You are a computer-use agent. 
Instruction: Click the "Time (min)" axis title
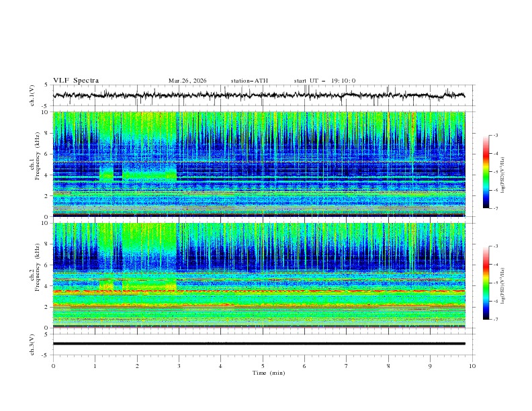269,373
